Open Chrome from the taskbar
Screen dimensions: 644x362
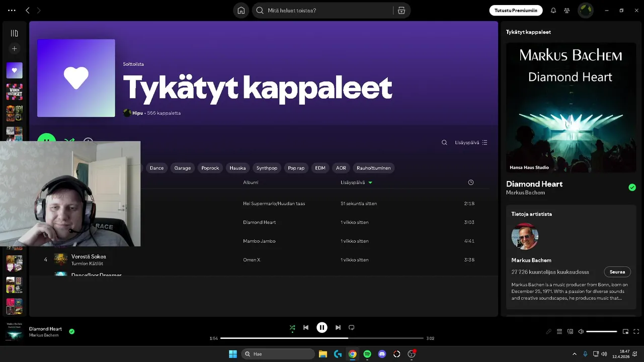(353, 354)
